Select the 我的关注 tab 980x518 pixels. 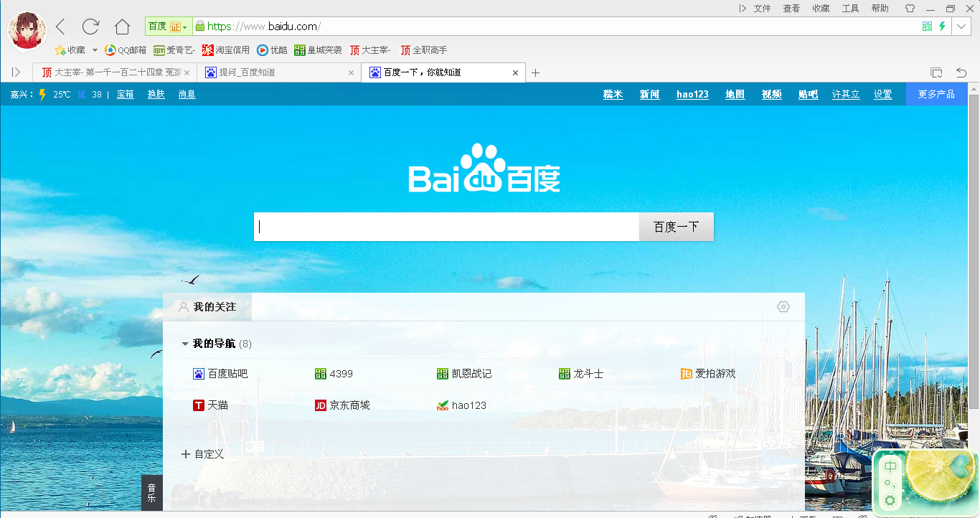(207, 306)
